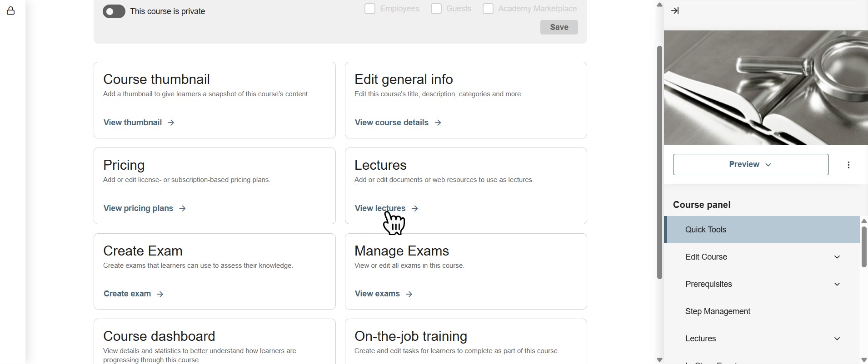Viewport: 868px width, 364px height.
Task: Click the Save button
Action: [559, 27]
